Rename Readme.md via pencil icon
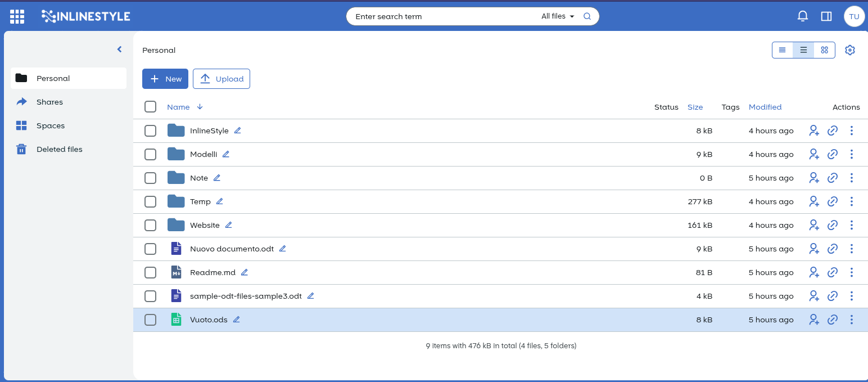The width and height of the screenshot is (868, 382). [x=245, y=272]
